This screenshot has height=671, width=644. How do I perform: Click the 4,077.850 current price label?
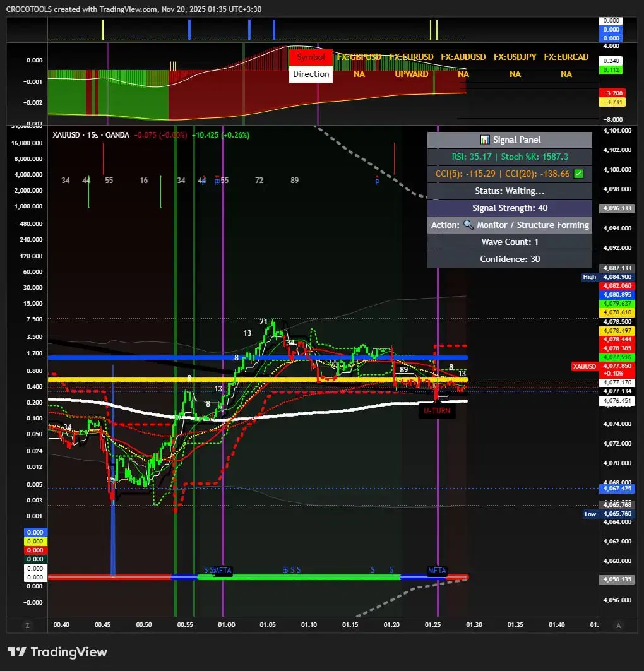[617, 366]
